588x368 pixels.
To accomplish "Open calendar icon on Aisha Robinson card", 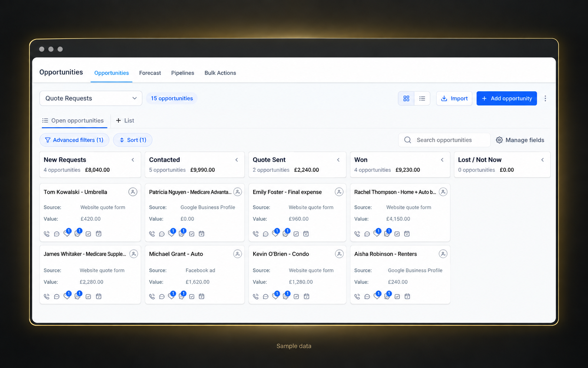I will coord(407,296).
